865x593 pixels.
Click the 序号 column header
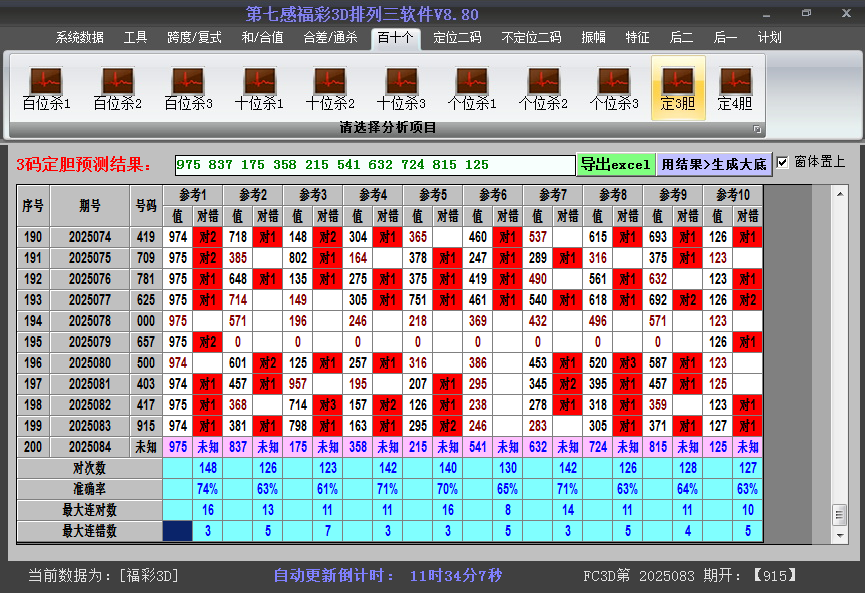pos(33,206)
